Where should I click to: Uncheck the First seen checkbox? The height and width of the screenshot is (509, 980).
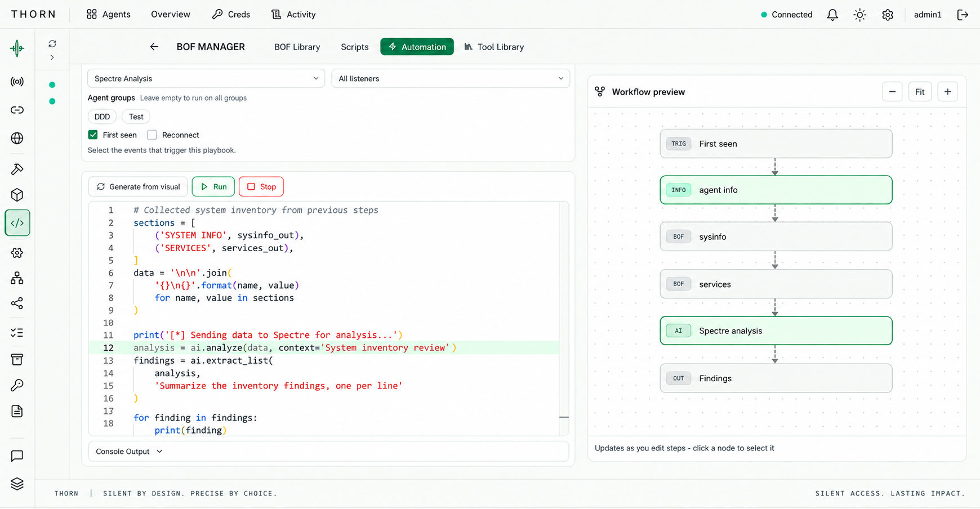(93, 135)
